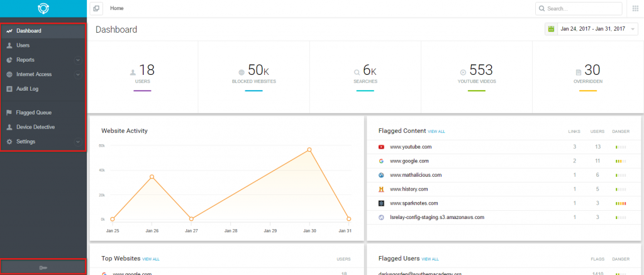This screenshot has height=275, width=644.
Task: Click the play icon beside 553 YouTube Videos
Action: pos(463,73)
